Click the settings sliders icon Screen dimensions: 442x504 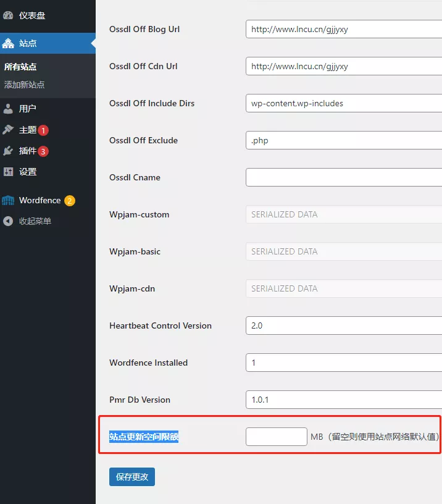pos(8,172)
